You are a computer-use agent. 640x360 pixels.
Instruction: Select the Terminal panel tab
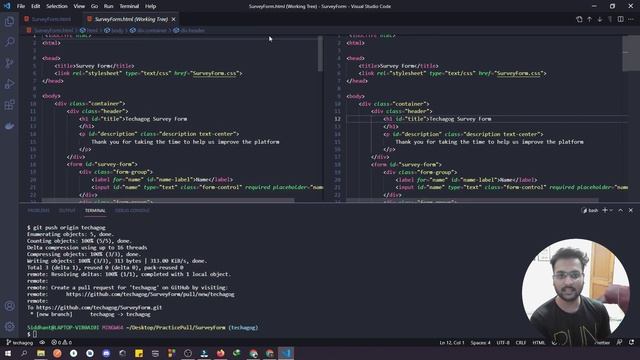95,211
